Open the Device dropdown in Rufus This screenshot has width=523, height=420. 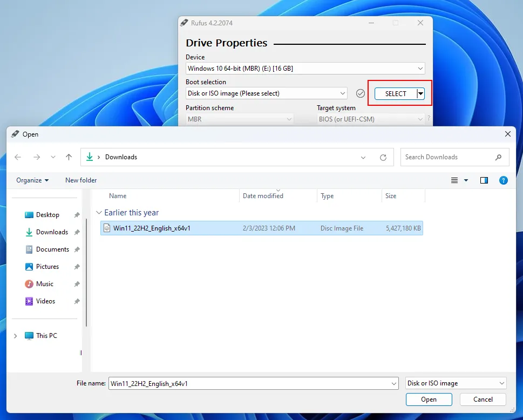point(305,69)
